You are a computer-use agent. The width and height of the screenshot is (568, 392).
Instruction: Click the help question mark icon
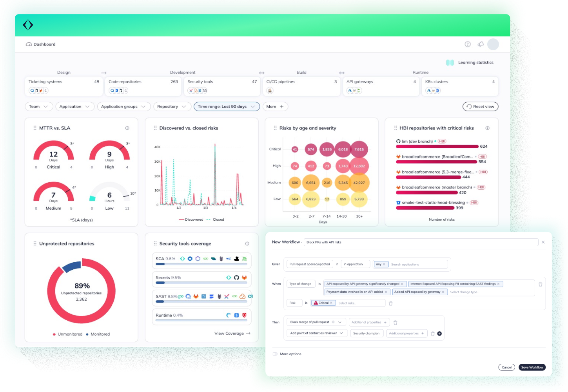click(x=467, y=44)
